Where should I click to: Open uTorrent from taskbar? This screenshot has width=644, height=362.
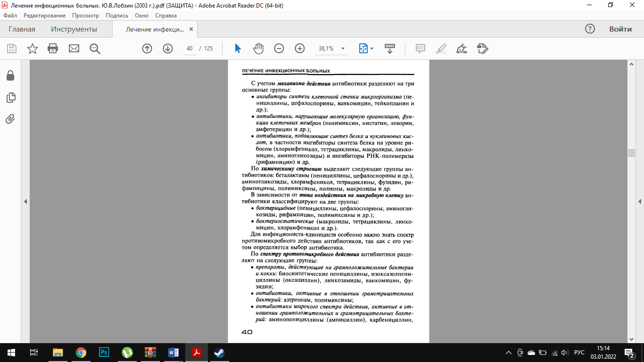127,353
